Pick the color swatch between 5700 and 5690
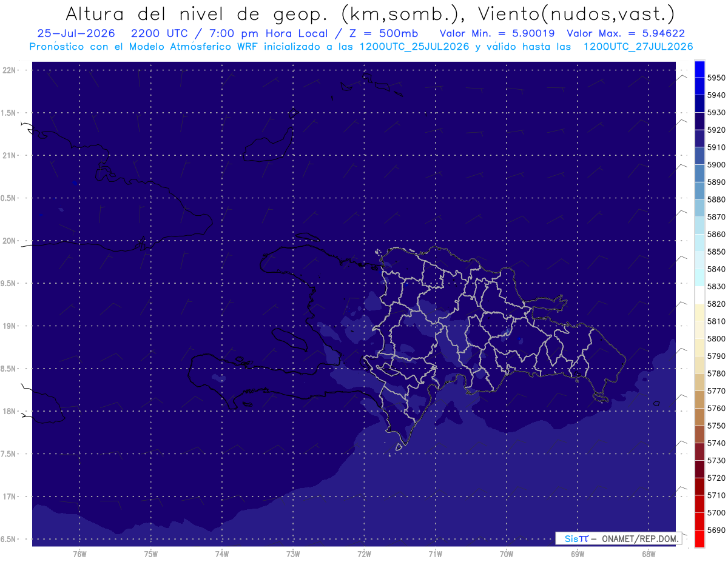Screen dimensions: 728x562 pos(699,521)
